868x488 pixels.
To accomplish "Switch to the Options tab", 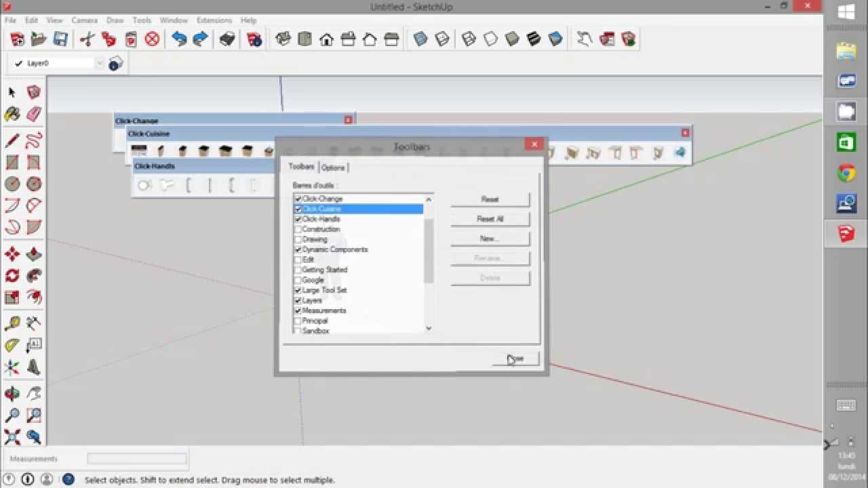I will 333,167.
